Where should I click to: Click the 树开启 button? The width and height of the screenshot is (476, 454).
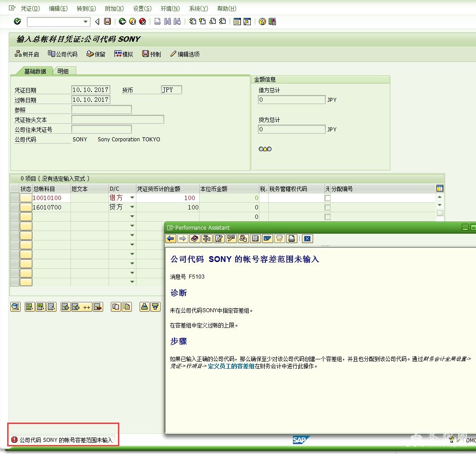point(27,54)
